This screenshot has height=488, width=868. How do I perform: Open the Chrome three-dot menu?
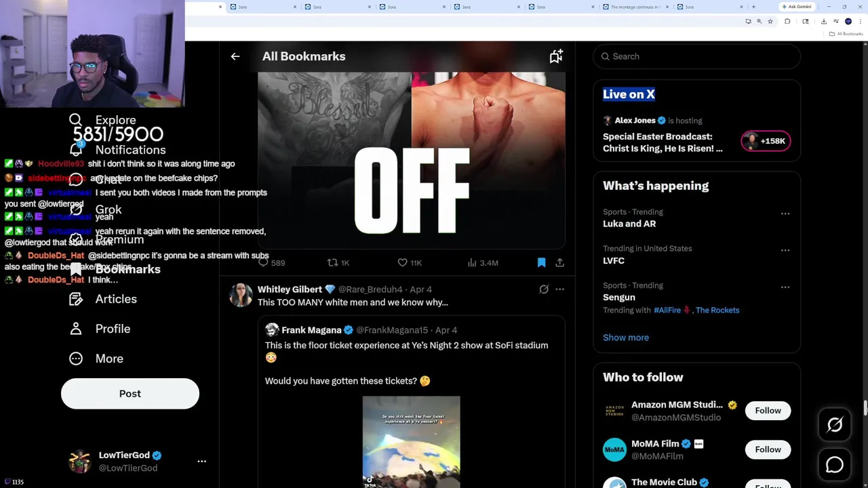coord(861,21)
